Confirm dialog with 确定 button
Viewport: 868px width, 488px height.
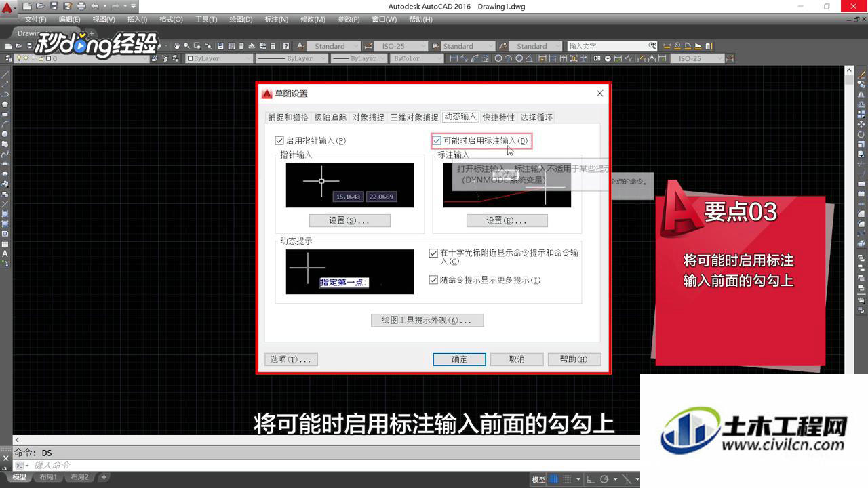click(x=459, y=359)
